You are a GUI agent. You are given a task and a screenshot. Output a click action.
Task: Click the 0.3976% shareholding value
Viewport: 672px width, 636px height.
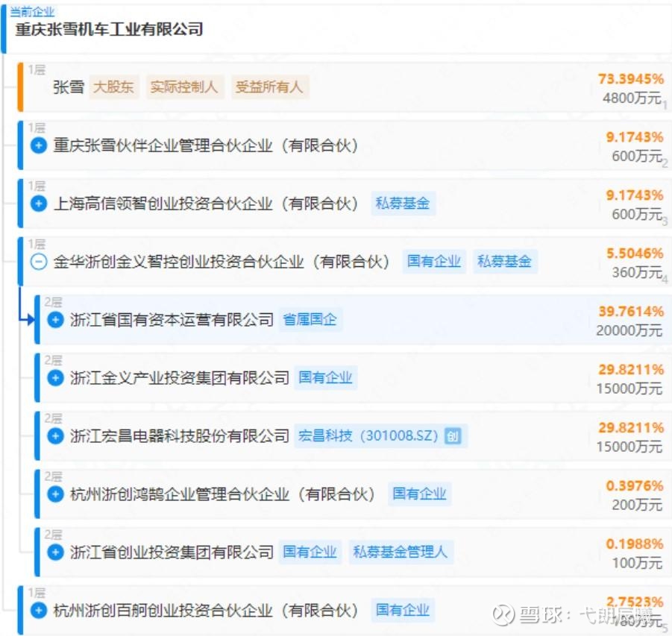[635, 486]
